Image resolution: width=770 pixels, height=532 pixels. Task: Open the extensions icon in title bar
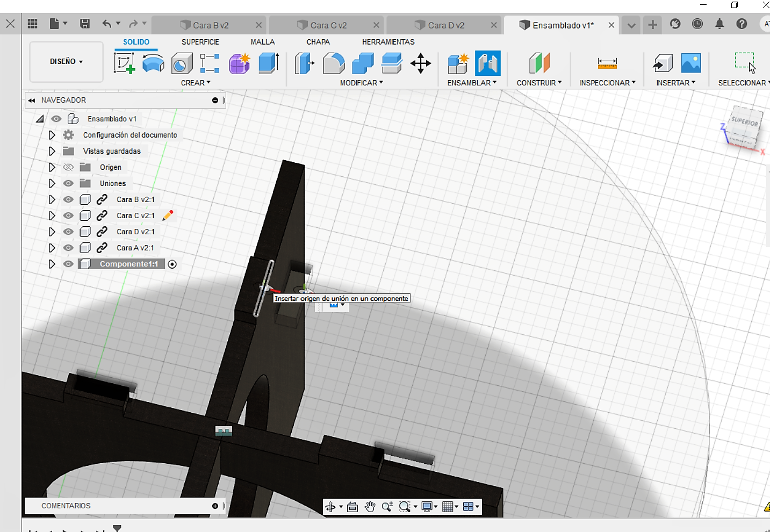point(675,24)
